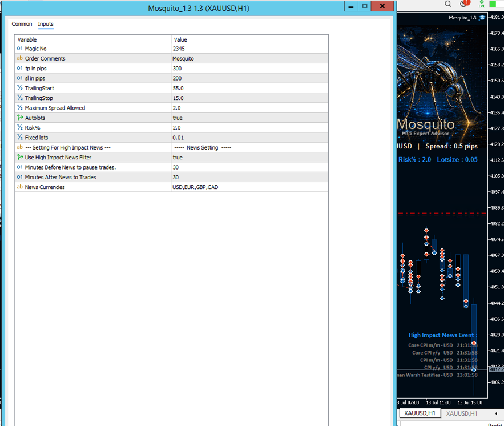Select the Maximum Spread Allowed value 2.0

point(249,108)
